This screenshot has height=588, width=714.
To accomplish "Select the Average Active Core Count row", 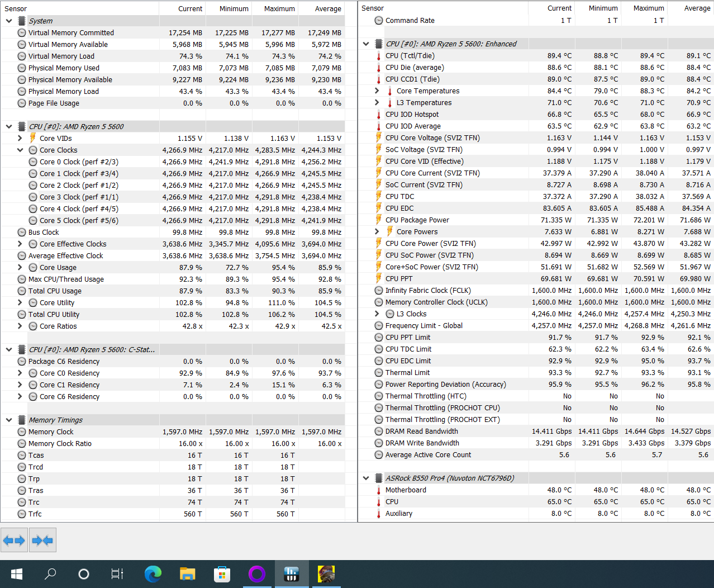I will pyautogui.click(x=536, y=455).
